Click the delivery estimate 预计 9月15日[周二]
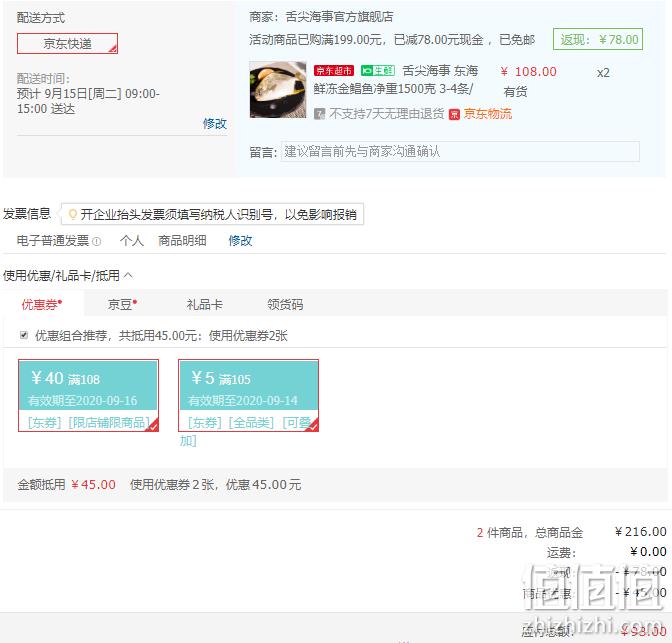 pos(69,93)
